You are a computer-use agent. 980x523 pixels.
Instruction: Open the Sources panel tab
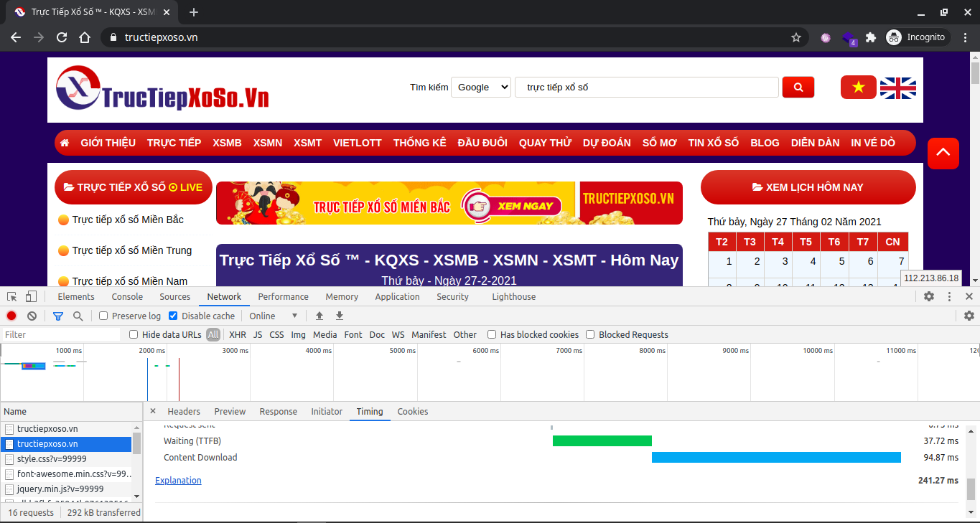tap(175, 296)
